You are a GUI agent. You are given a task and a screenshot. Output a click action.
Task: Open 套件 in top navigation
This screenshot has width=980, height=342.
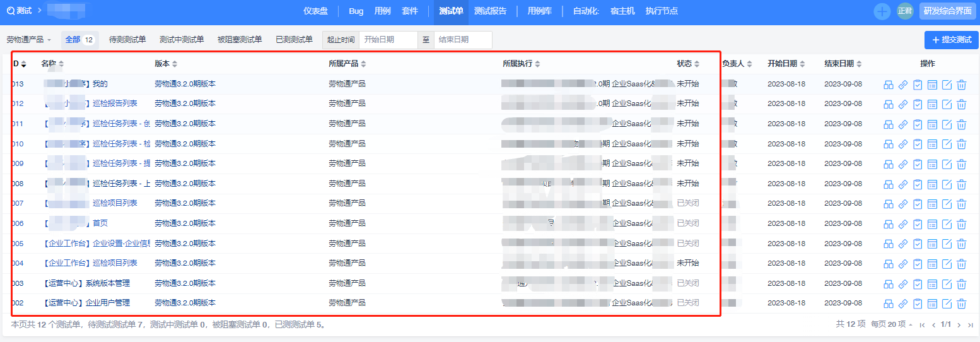pyautogui.click(x=410, y=11)
